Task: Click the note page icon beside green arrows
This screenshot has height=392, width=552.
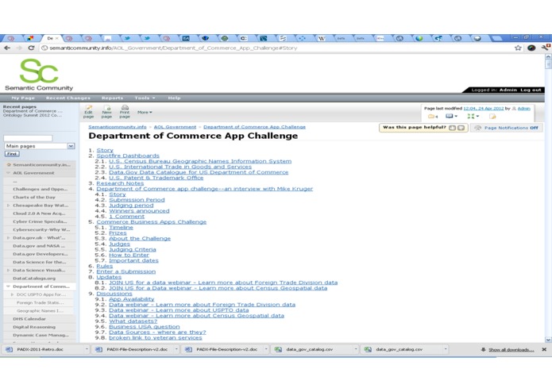Action: point(492,117)
